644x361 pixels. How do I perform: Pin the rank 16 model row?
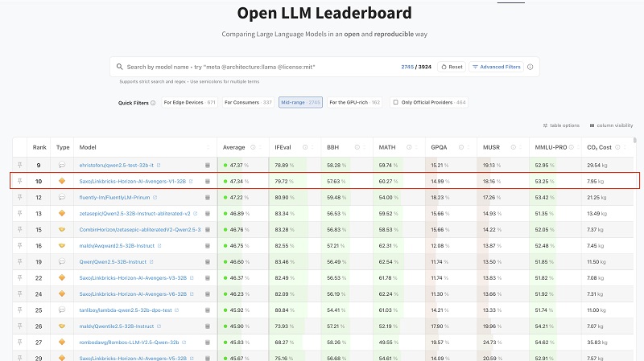21,245
